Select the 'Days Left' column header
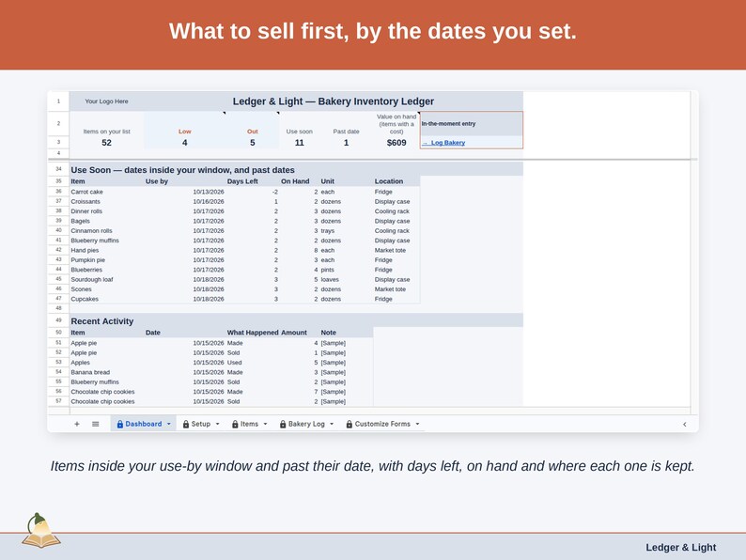Image resolution: width=746 pixels, height=560 pixels. tap(252, 181)
